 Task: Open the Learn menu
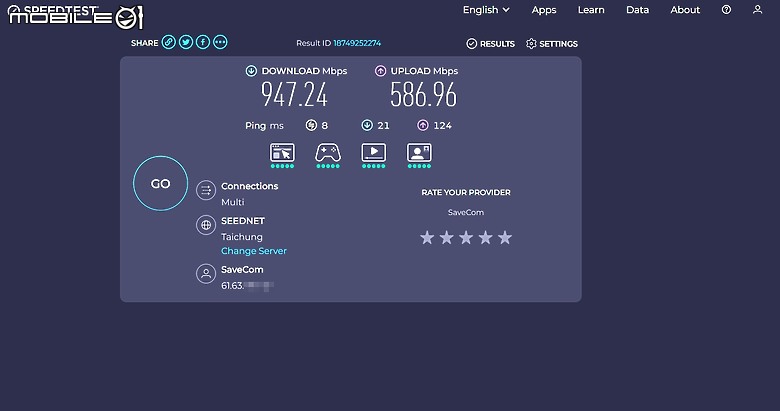coord(591,10)
